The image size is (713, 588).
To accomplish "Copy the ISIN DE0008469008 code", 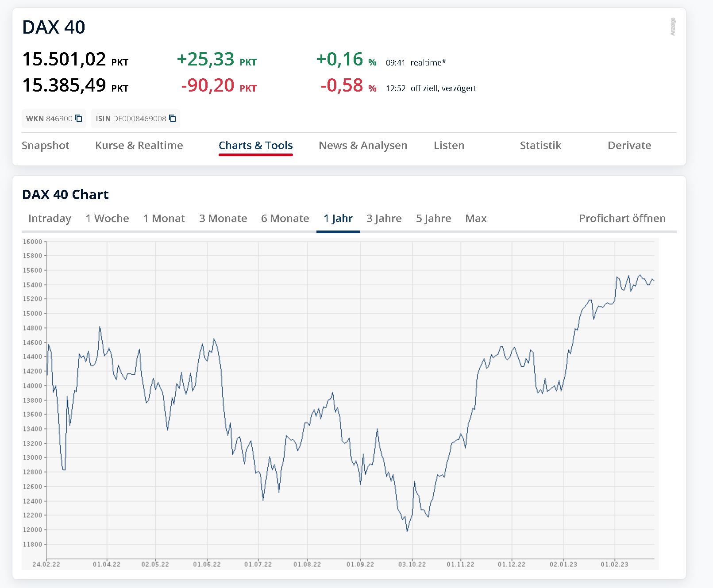I will point(173,119).
